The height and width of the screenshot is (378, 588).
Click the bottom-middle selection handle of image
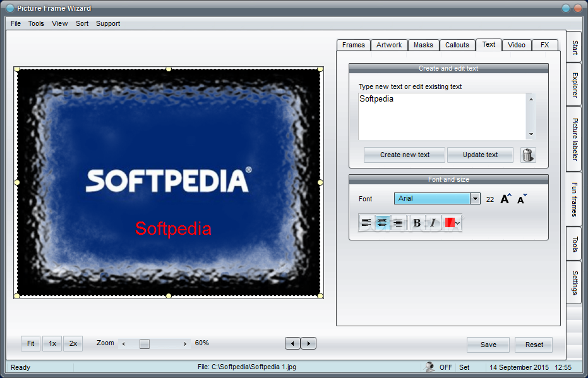169,295
